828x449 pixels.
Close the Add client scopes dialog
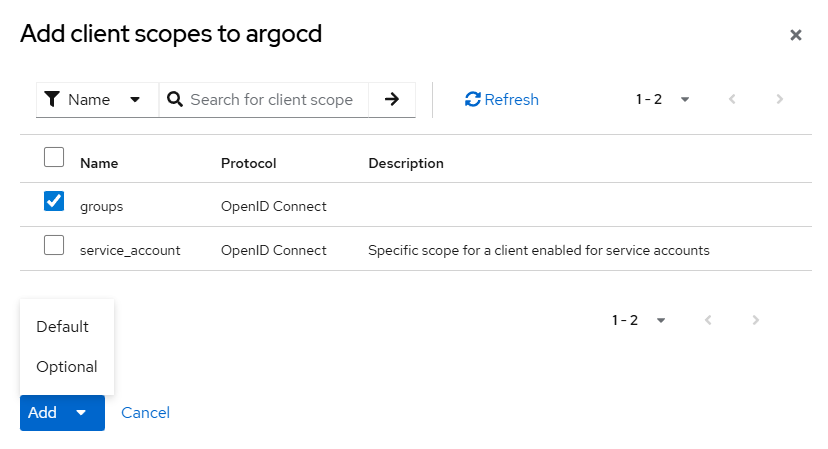[x=796, y=35]
